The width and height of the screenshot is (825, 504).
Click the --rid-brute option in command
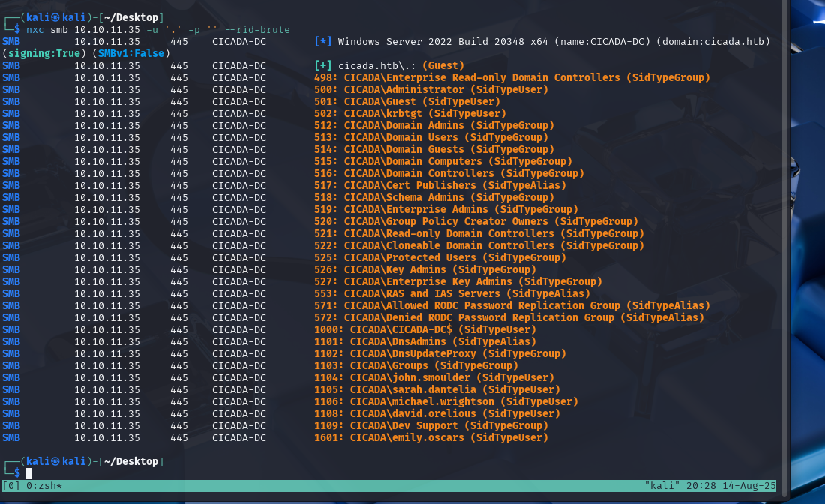pos(257,30)
